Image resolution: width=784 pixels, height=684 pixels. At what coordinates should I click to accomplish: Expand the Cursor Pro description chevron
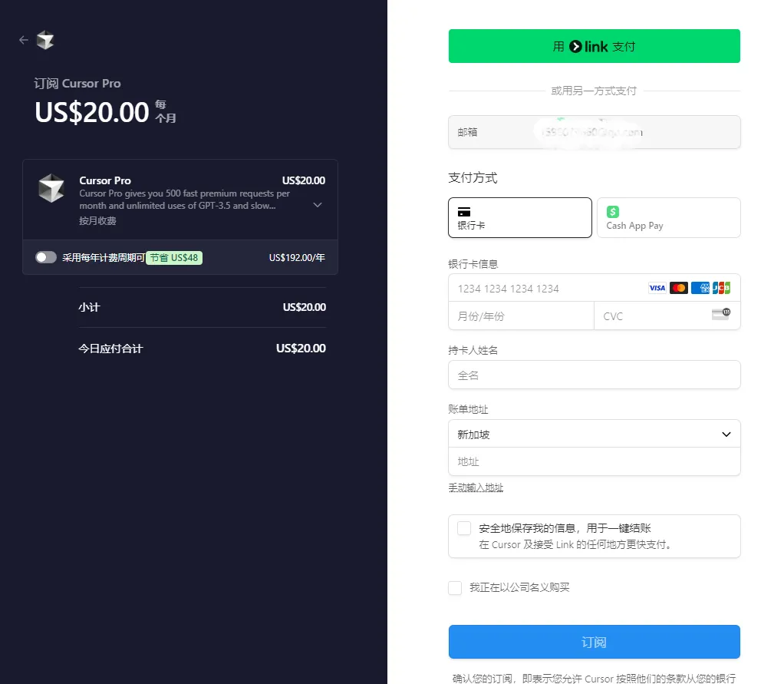(317, 205)
